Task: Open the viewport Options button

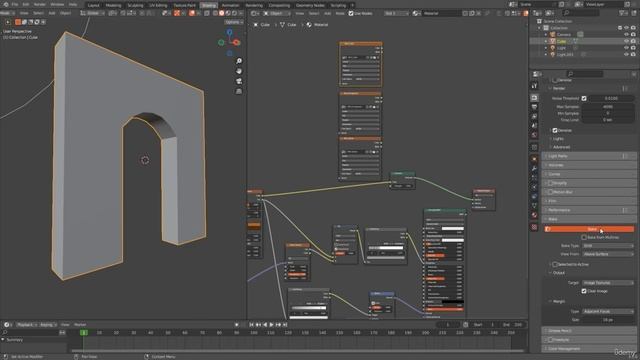Action: coord(233,22)
